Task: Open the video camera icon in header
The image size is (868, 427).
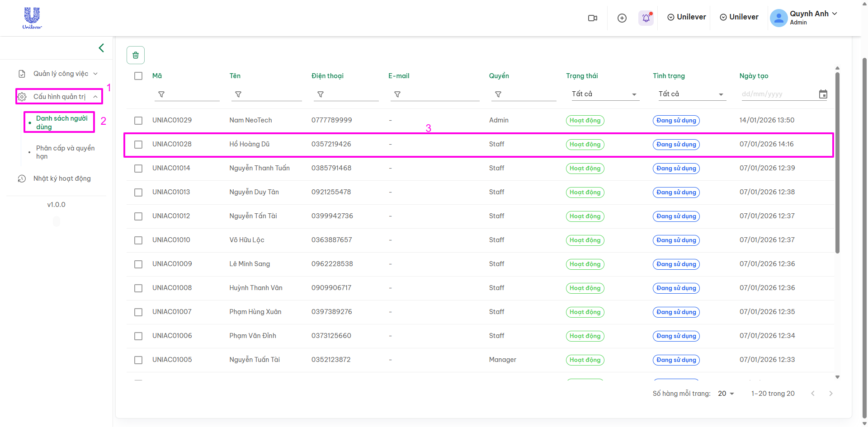Action: tap(592, 18)
